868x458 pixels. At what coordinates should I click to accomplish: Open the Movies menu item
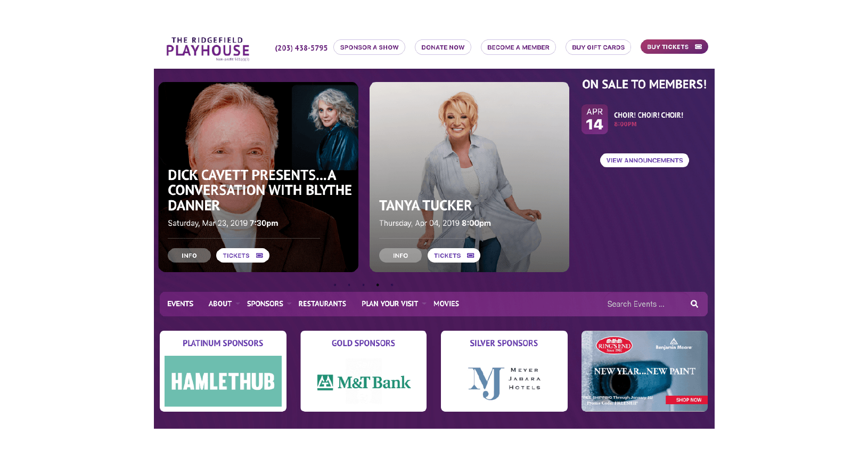446,304
